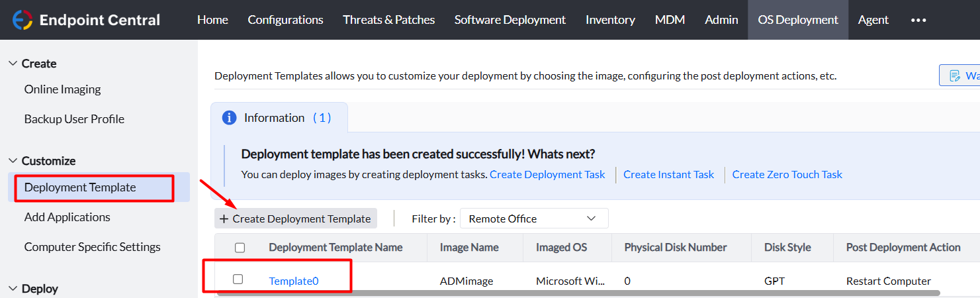
Task: Open the Configurations menu
Action: click(285, 20)
